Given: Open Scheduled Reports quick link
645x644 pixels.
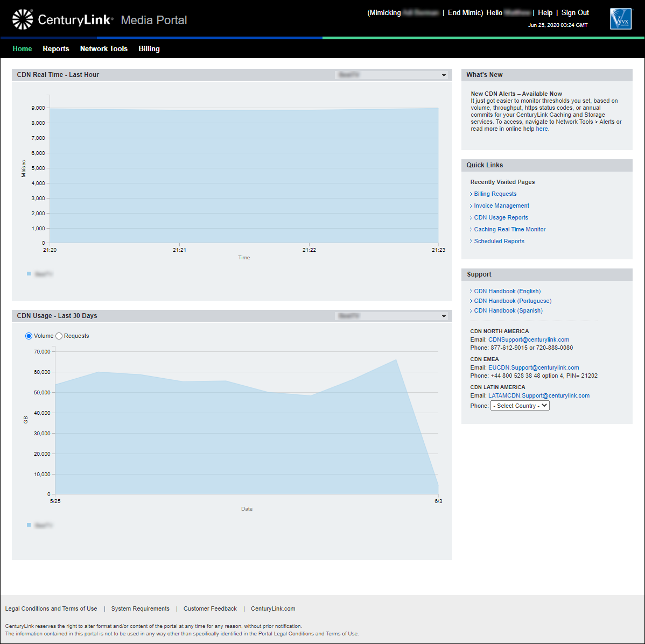Looking at the screenshot, I should (499, 241).
